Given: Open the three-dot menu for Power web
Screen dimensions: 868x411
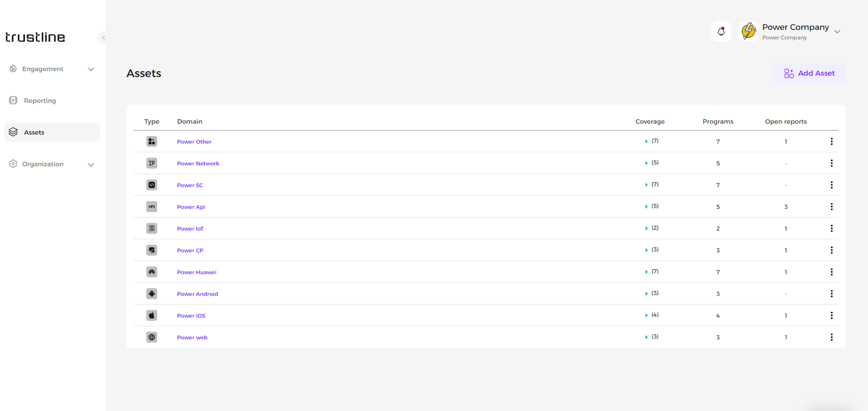Looking at the screenshot, I should [831, 337].
